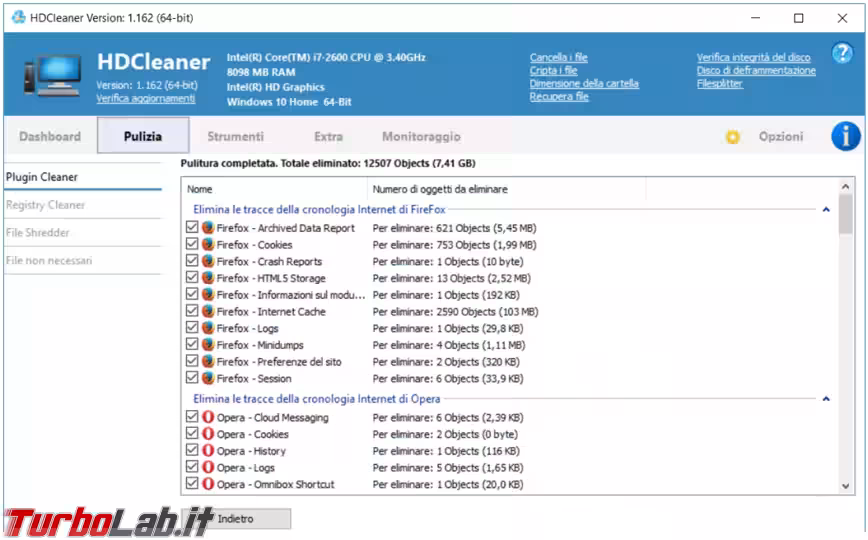Viewport: 868px width, 540px height.
Task: Open the Dashboard tab
Action: (x=50, y=137)
